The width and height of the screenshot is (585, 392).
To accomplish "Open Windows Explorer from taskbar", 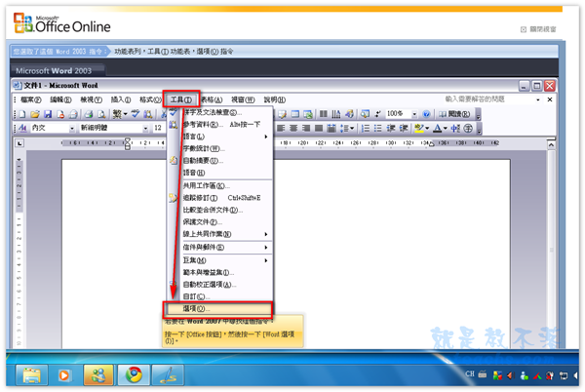I will pos(32,374).
